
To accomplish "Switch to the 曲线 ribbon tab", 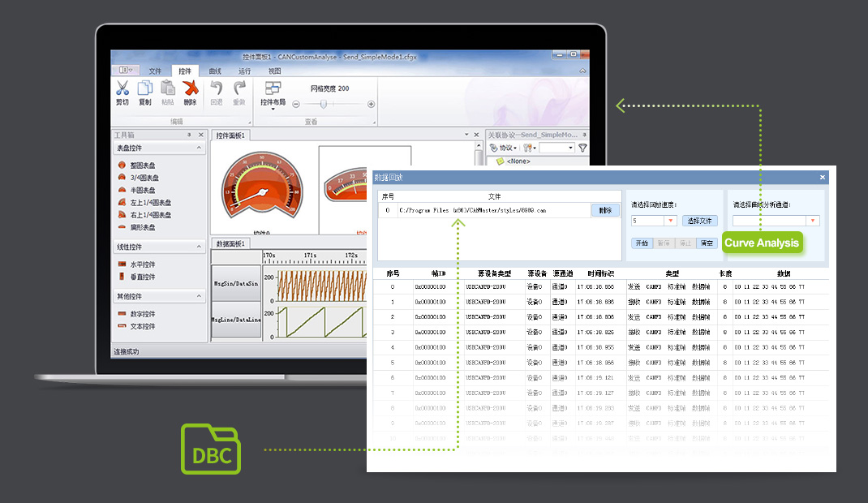I will (215, 71).
